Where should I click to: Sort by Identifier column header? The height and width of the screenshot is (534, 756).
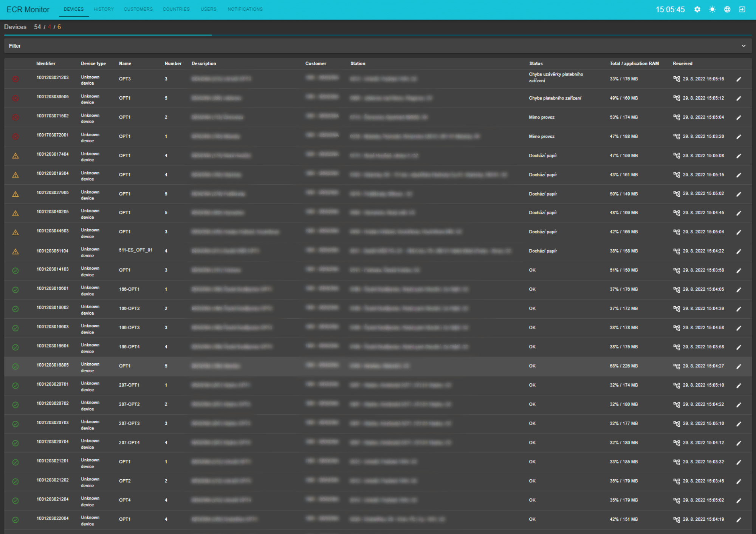[46, 63]
